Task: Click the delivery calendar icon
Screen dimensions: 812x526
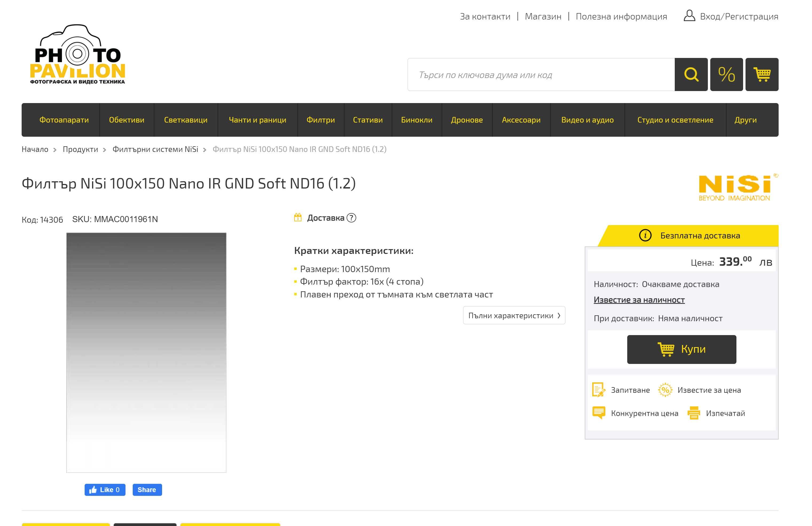Action: point(298,217)
